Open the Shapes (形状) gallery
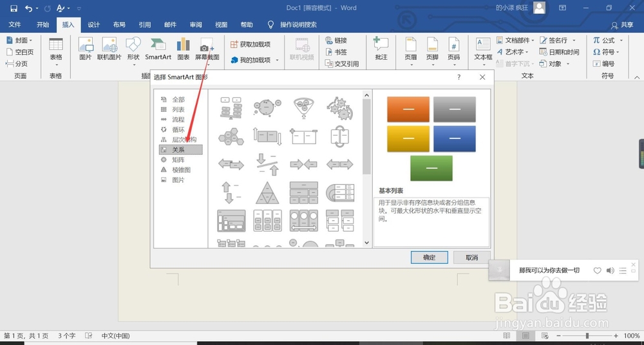Screen dimensions: 644x345 pyautogui.click(x=133, y=51)
